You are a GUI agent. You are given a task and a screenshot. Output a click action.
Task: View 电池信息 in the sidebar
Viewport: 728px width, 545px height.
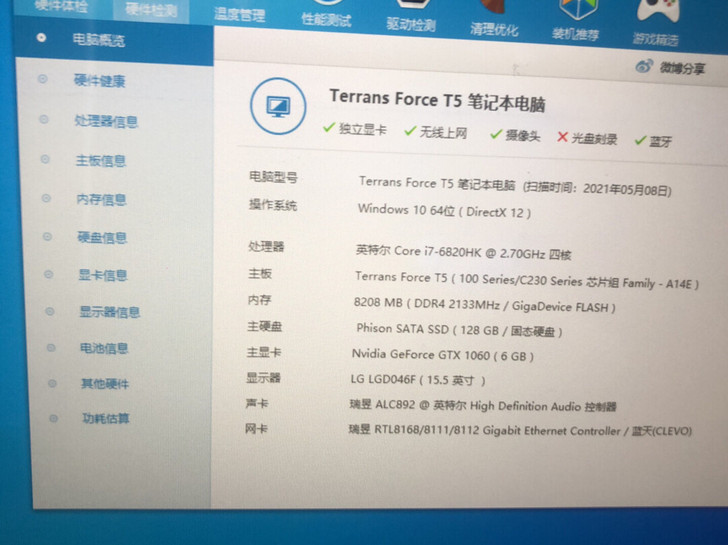[104, 348]
